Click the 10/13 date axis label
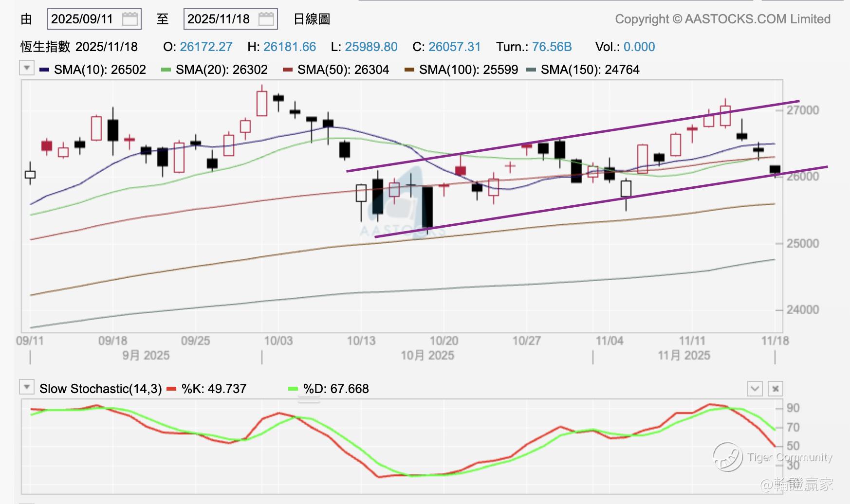The image size is (850, 504). click(x=361, y=341)
